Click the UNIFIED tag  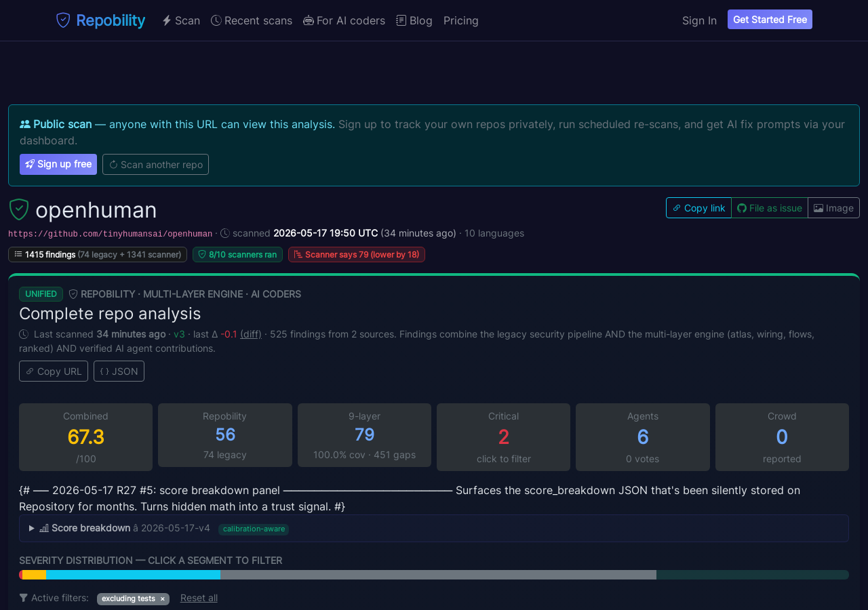[x=41, y=294]
